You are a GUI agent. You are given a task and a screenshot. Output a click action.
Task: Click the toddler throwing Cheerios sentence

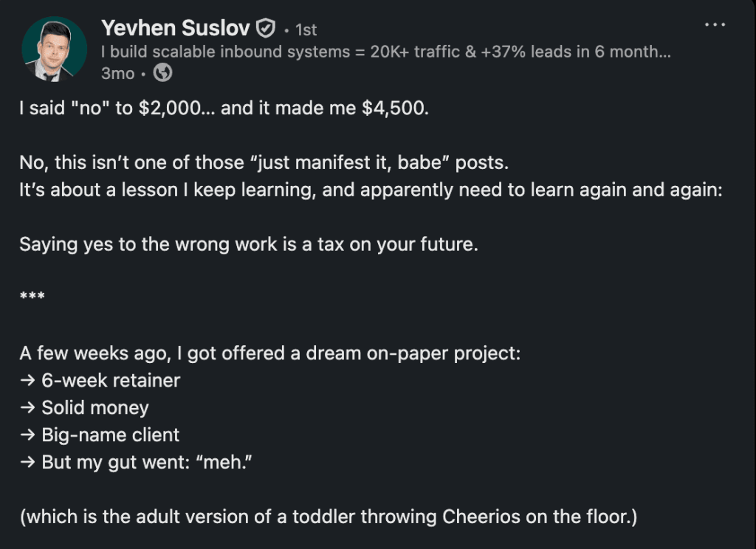[x=329, y=517]
